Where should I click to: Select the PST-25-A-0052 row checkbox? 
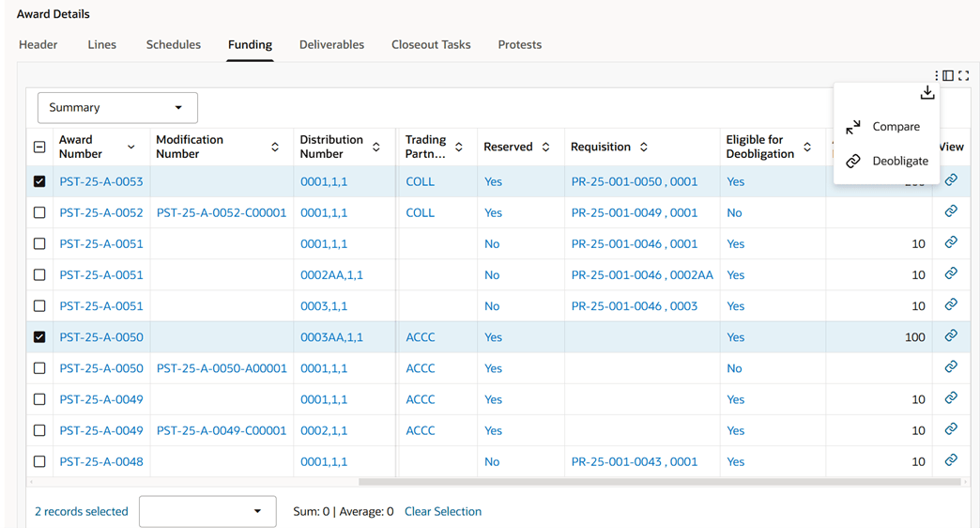click(39, 212)
